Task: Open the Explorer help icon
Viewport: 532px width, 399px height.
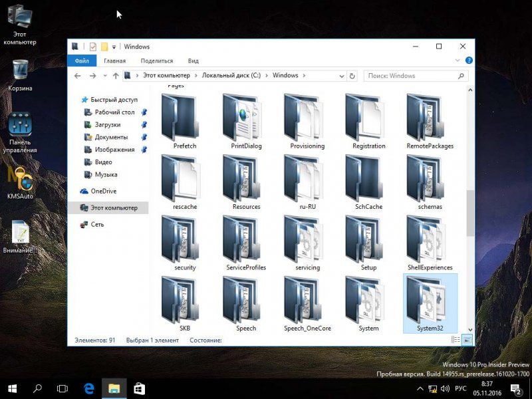Action: tap(469, 61)
